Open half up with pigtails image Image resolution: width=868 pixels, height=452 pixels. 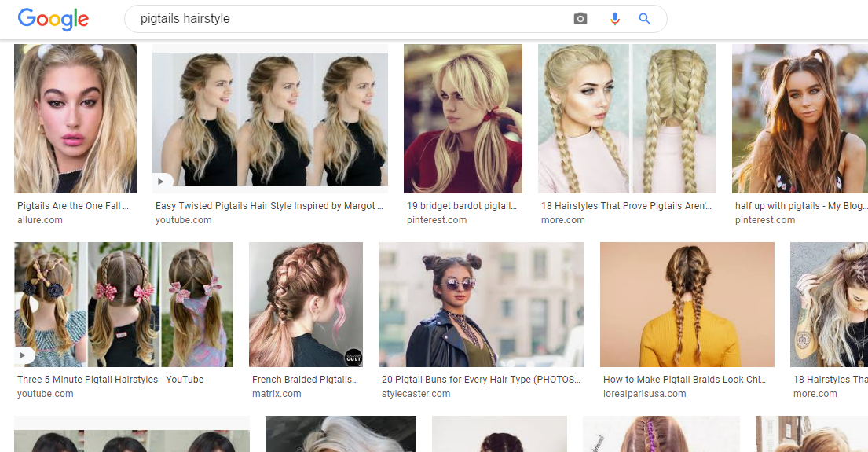[800, 119]
